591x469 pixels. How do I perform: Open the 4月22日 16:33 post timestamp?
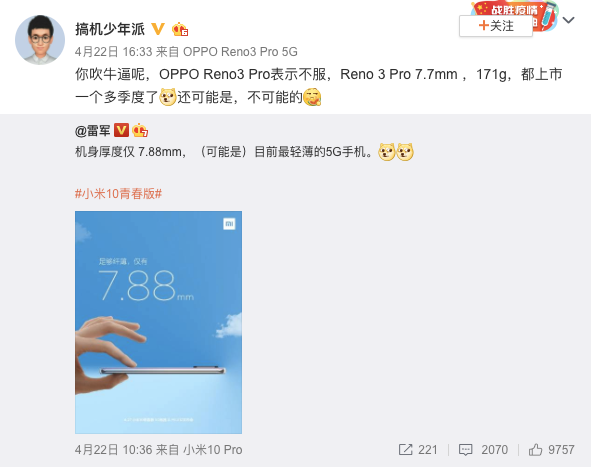click(x=113, y=52)
